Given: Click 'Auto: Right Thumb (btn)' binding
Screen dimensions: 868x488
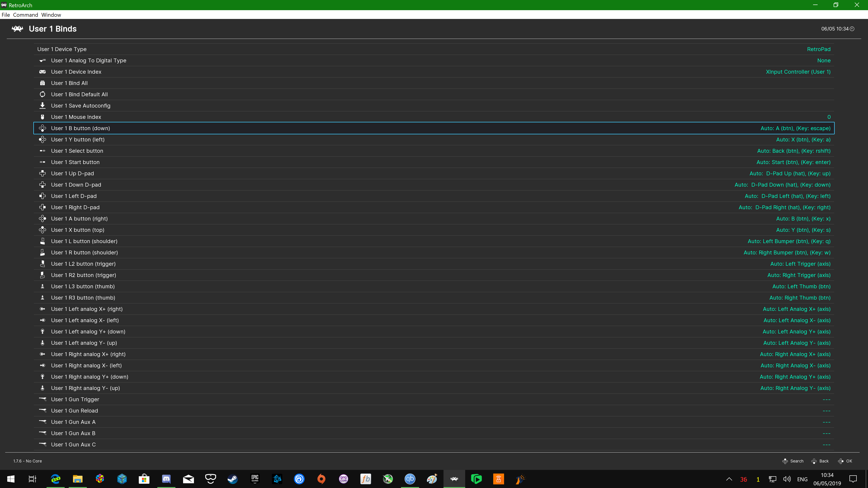Looking at the screenshot, I should pos(800,298).
